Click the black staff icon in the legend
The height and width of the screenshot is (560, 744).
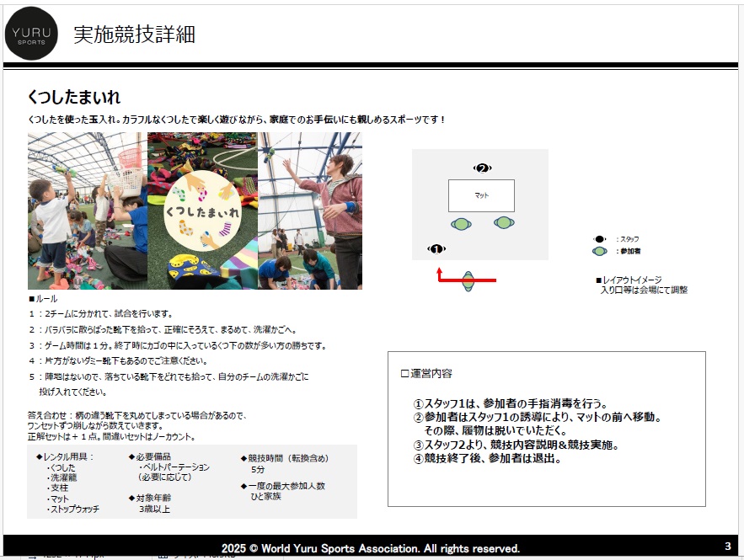click(599, 239)
